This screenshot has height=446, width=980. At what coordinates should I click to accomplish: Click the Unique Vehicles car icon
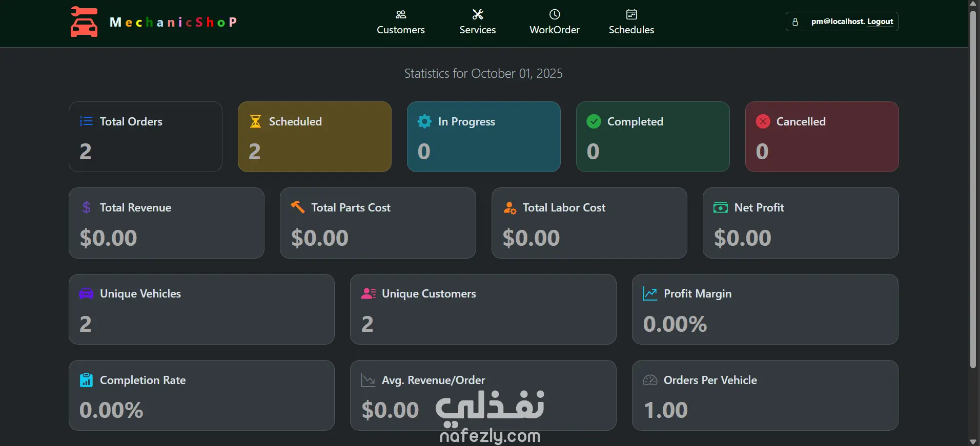pos(86,293)
